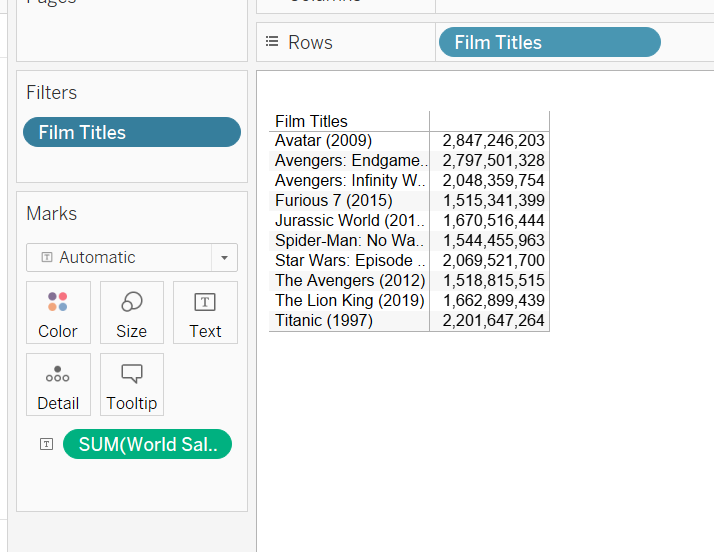Select the Star Wars: Episode row label
The height and width of the screenshot is (552, 714).
350,261
